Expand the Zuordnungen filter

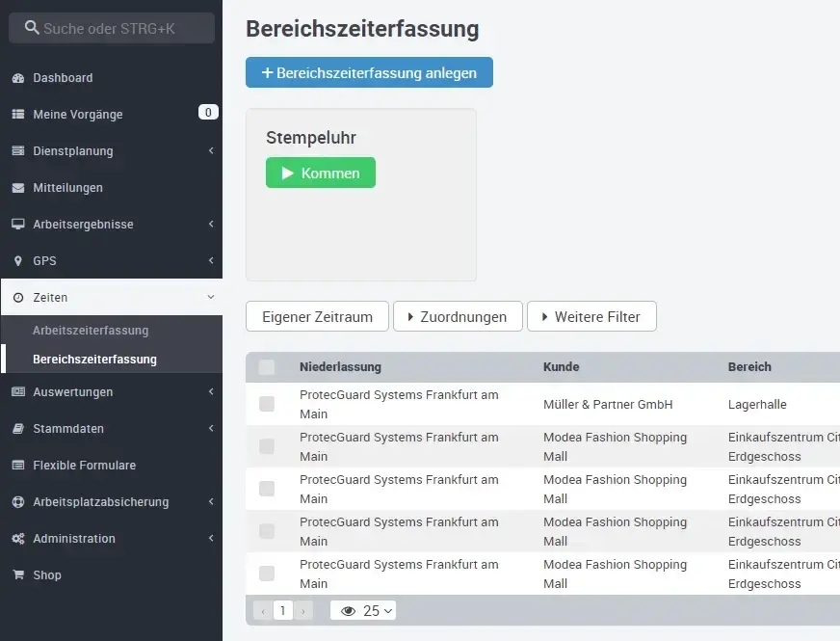458,316
